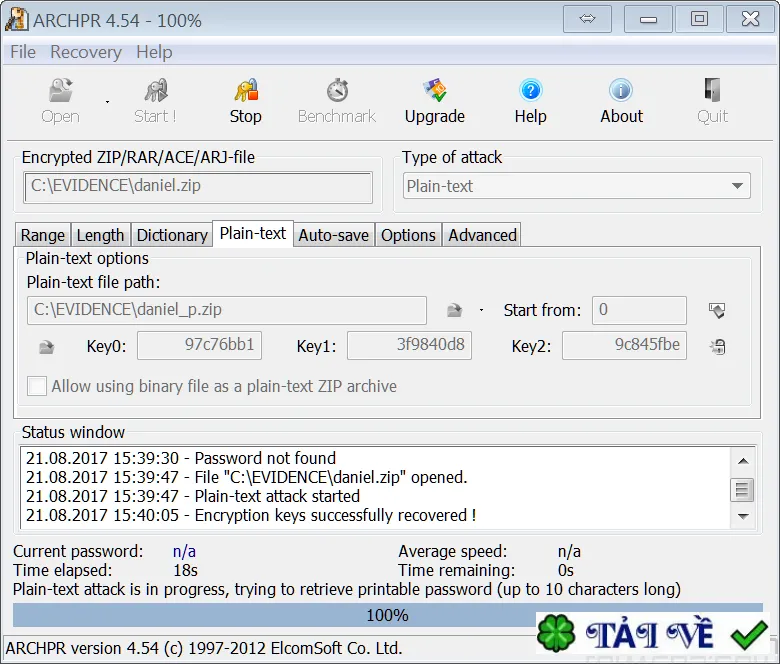Maximize the ARCHPR window
Image resolution: width=780 pixels, height=664 pixels.
pos(699,19)
